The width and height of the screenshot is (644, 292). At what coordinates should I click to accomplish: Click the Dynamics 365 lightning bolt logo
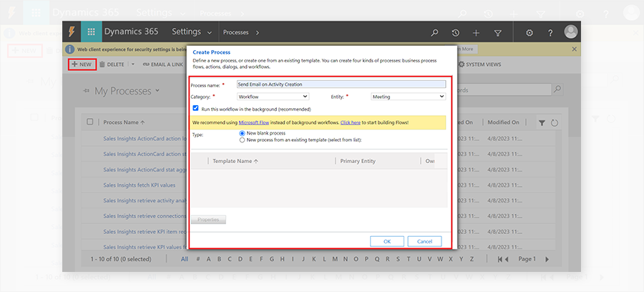[72, 32]
